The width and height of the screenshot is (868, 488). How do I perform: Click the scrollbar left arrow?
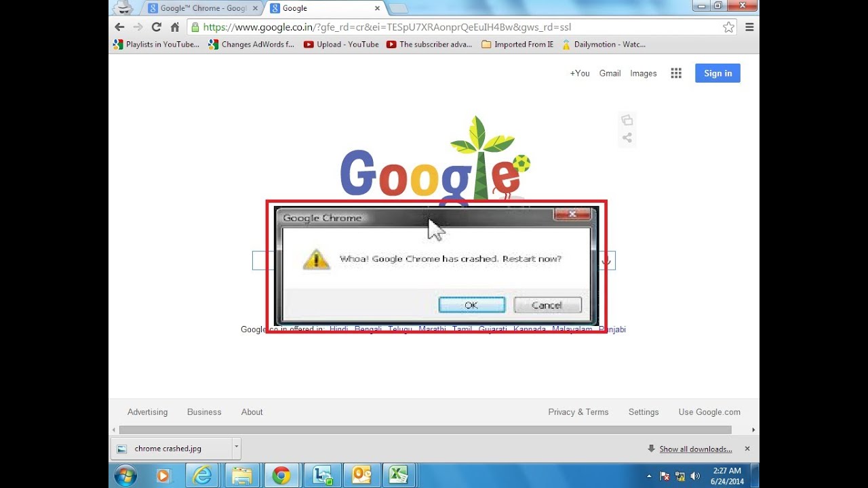114,430
